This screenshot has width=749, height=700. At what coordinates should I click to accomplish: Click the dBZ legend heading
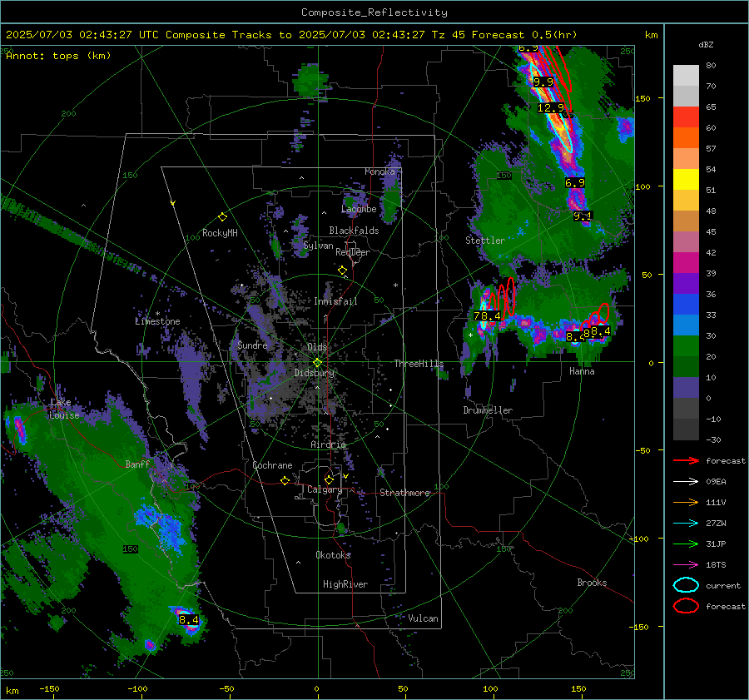706,44
